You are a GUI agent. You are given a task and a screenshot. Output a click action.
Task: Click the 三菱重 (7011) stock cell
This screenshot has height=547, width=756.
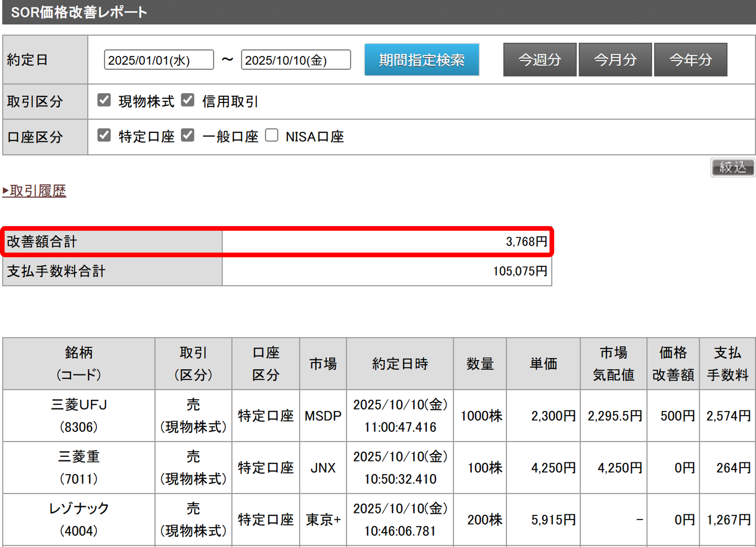79,468
